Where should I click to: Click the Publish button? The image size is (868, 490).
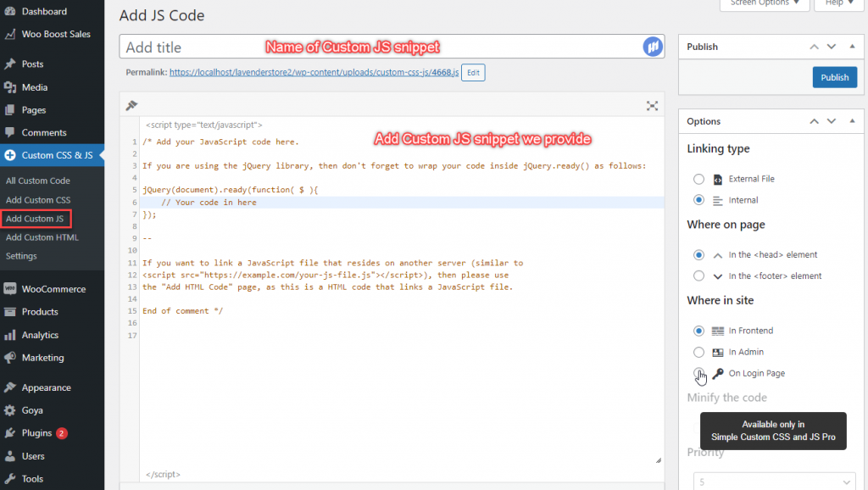834,76
